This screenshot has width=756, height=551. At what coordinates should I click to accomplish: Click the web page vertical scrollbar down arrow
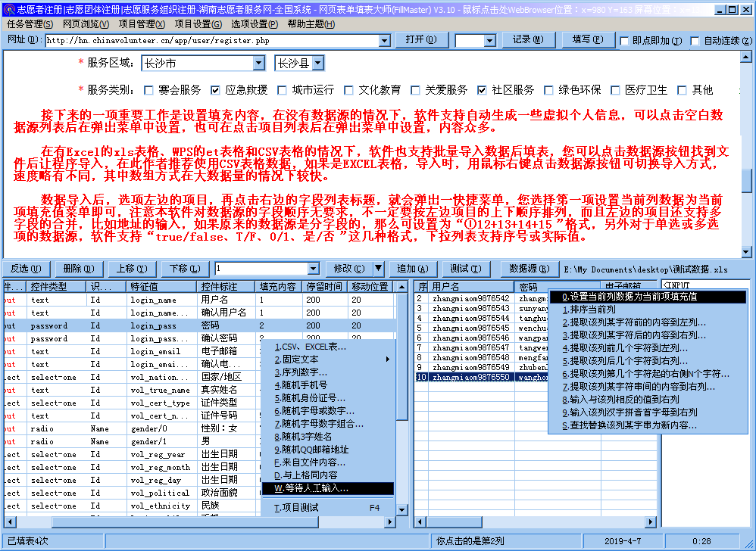(746, 251)
